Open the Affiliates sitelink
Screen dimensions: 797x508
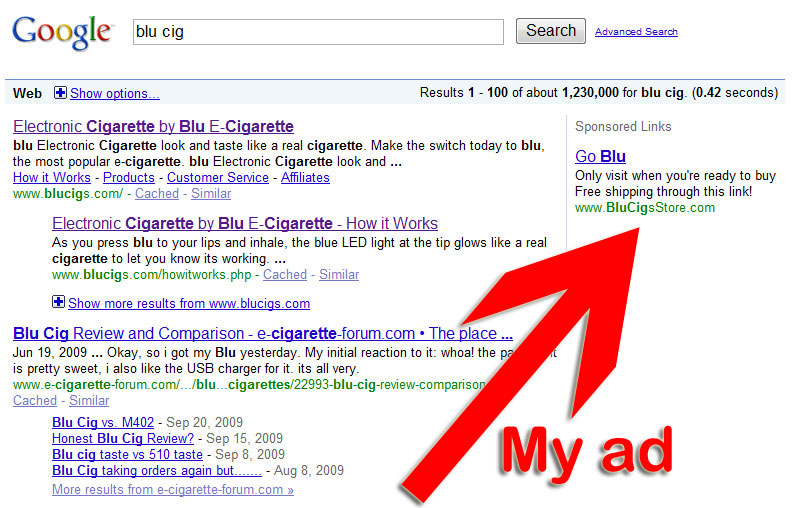pos(305,177)
